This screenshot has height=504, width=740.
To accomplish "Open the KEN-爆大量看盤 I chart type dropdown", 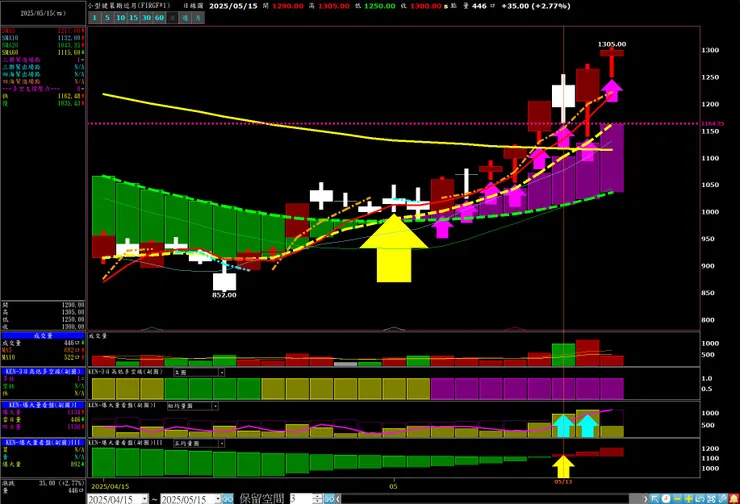I will (x=215, y=406).
